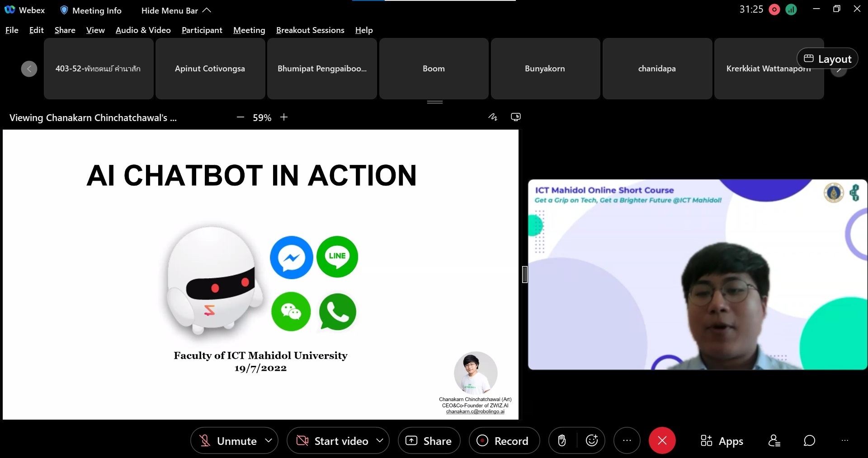Start recording with Record button
Screen dimensions: 868x458
[x=504, y=440]
